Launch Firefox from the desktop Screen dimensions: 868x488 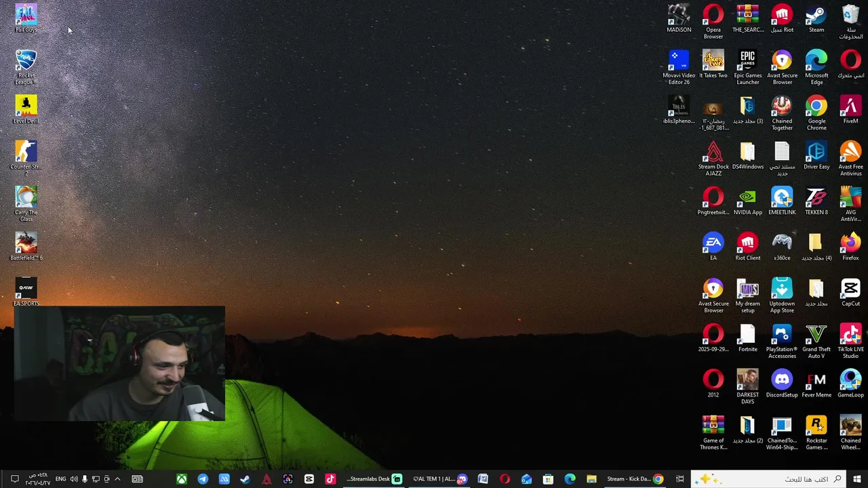pyautogui.click(x=851, y=247)
